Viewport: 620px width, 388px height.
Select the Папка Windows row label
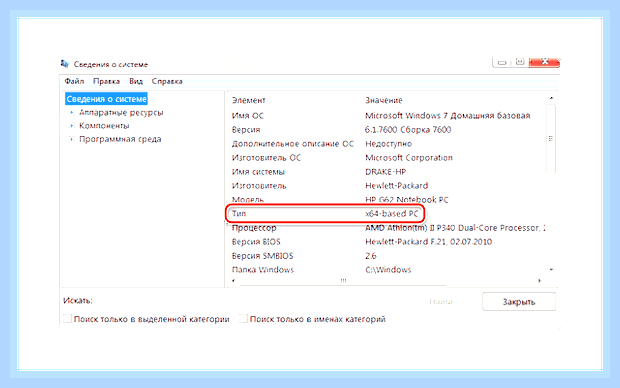263,270
